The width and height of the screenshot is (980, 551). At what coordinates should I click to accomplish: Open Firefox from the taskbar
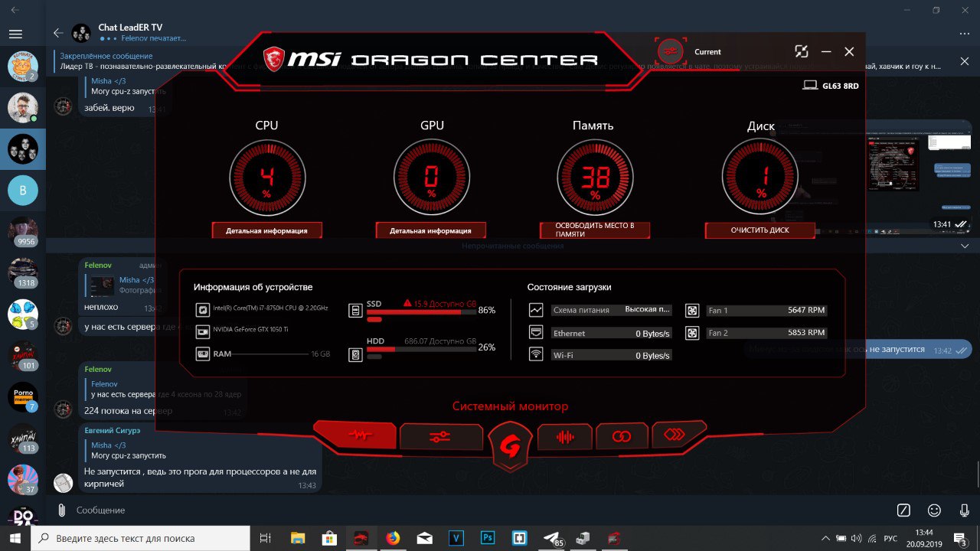393,538
